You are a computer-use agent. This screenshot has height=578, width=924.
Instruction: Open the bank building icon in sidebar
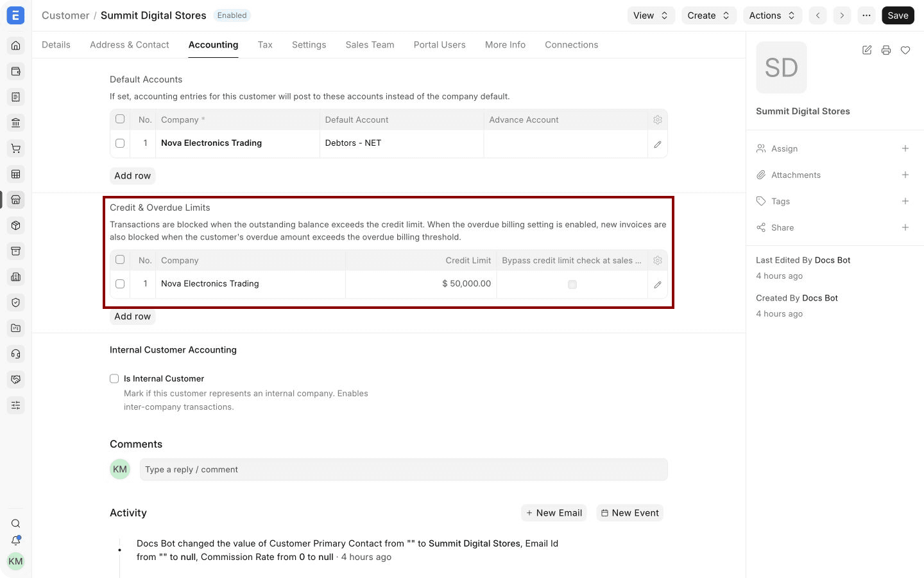point(16,123)
